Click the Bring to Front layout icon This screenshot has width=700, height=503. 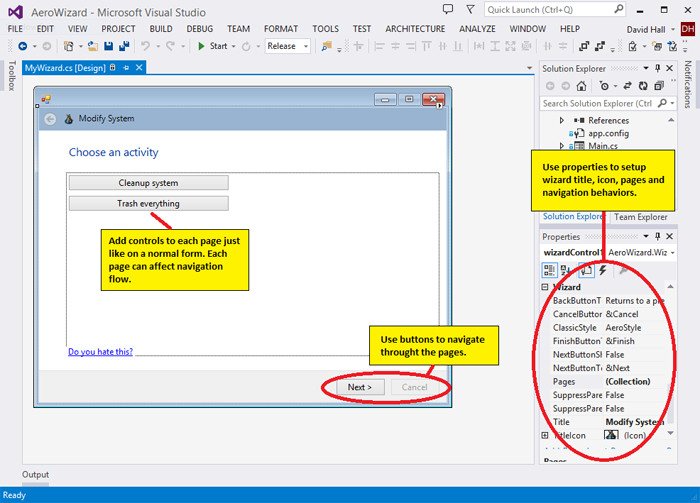(x=583, y=46)
